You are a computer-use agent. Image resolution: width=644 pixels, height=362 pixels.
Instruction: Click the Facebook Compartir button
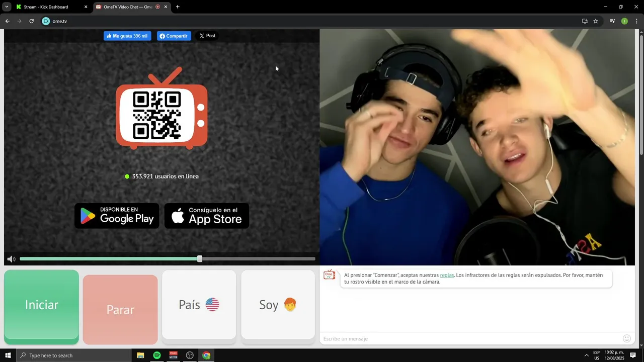[174, 36]
